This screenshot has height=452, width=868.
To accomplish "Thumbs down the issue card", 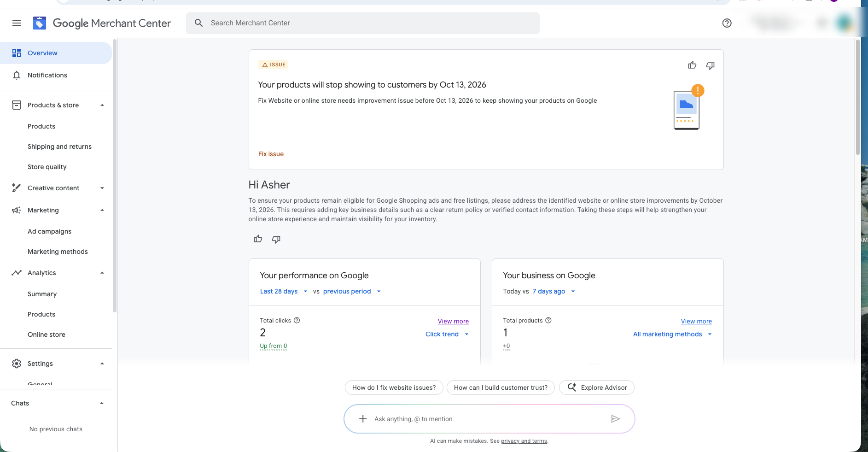I will (711, 65).
